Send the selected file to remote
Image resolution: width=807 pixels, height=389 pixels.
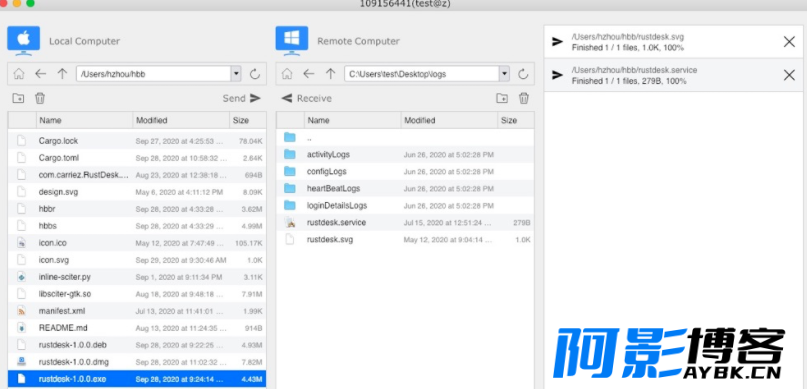click(x=242, y=98)
